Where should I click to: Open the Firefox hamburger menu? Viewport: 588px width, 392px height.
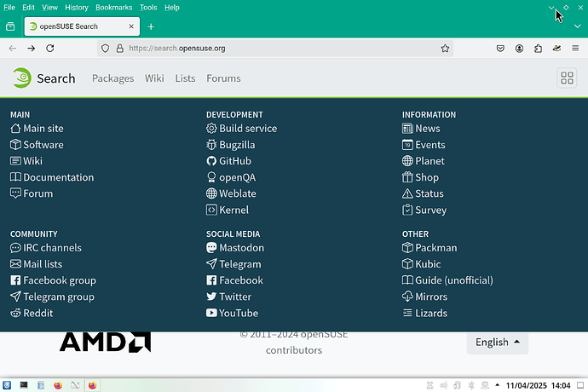click(575, 49)
